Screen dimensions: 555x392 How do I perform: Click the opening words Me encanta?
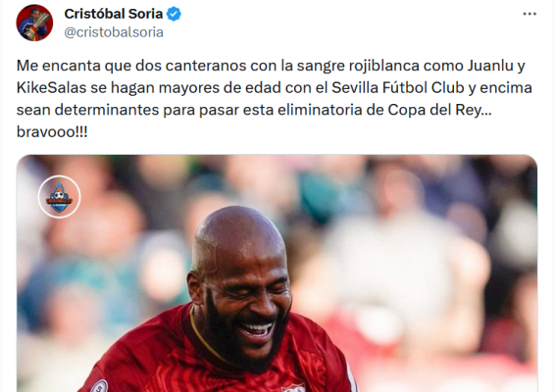tap(59, 66)
